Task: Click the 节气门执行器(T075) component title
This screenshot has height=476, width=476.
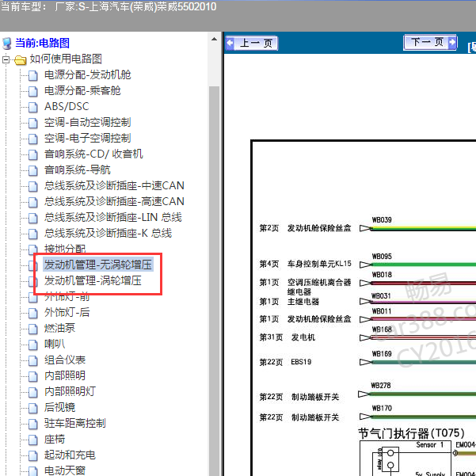Action: click(411, 433)
